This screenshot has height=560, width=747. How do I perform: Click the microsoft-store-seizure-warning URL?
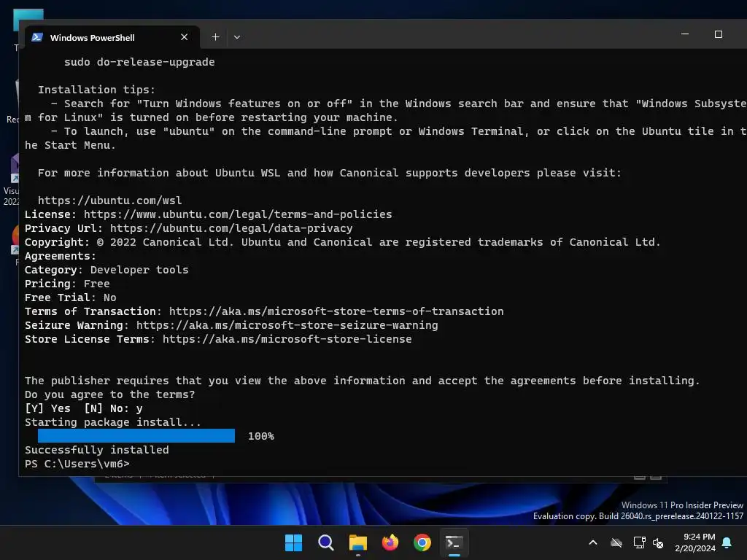[287, 325]
